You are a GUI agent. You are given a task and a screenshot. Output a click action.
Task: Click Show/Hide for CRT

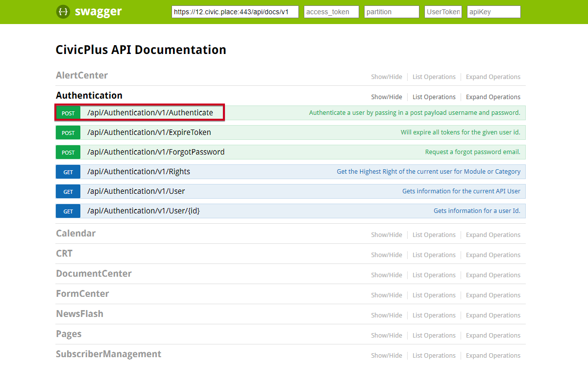pyautogui.click(x=387, y=255)
